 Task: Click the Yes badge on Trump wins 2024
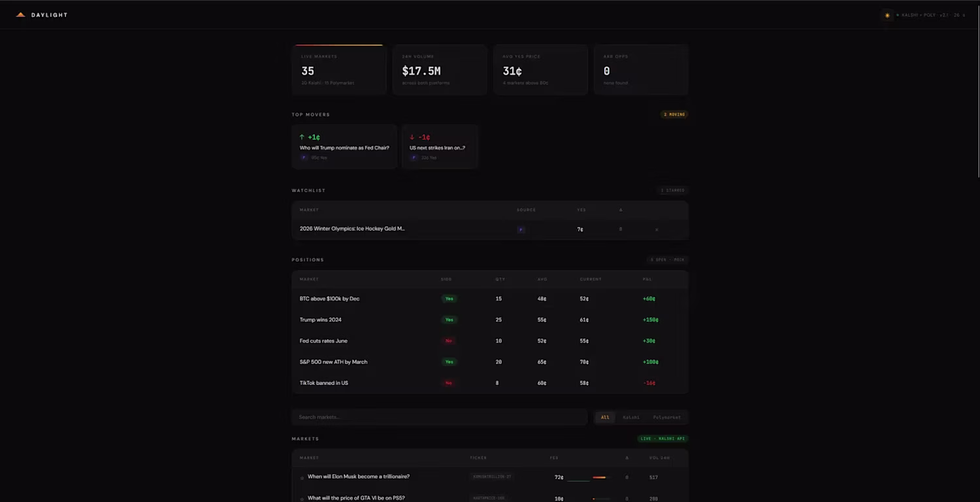[x=449, y=320]
